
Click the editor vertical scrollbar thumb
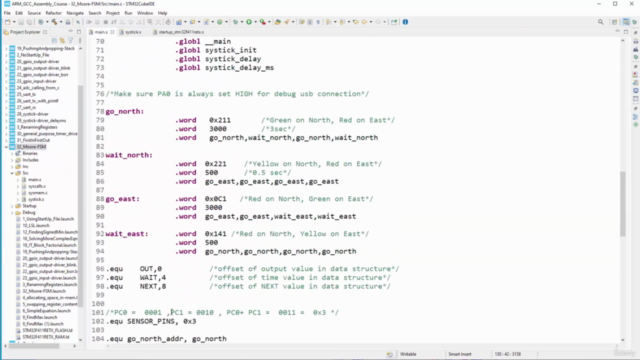click(623, 203)
